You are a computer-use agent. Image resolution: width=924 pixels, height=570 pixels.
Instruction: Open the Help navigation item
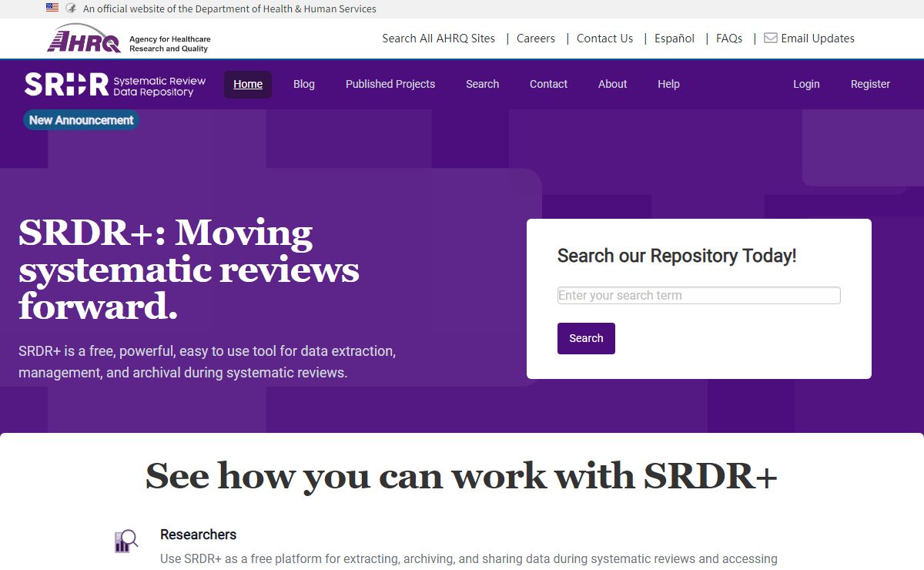coord(668,85)
